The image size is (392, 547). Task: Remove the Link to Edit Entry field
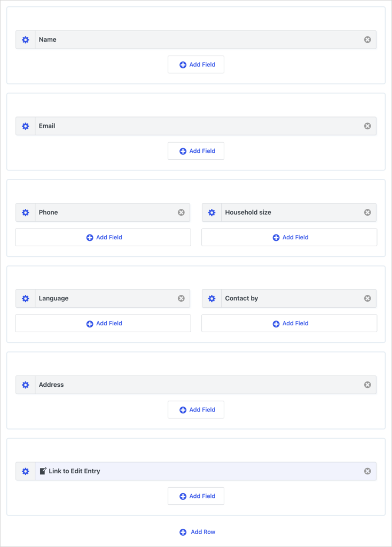click(367, 471)
